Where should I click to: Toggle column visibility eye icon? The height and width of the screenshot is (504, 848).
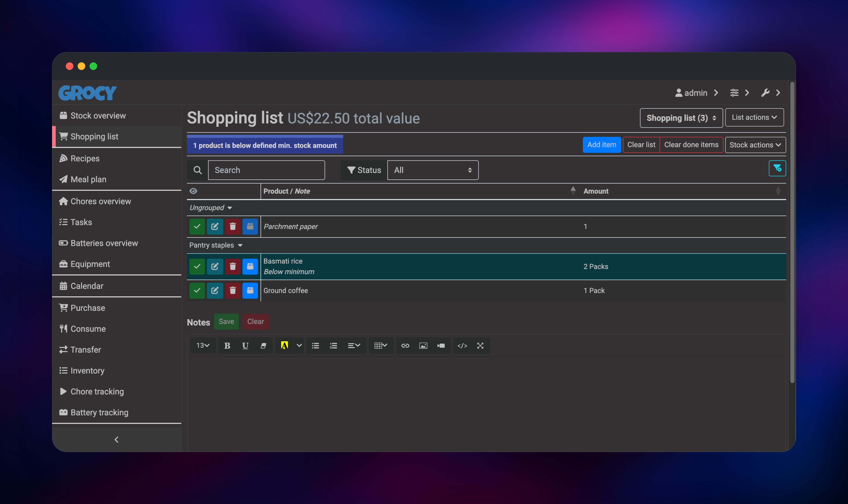pyautogui.click(x=193, y=191)
